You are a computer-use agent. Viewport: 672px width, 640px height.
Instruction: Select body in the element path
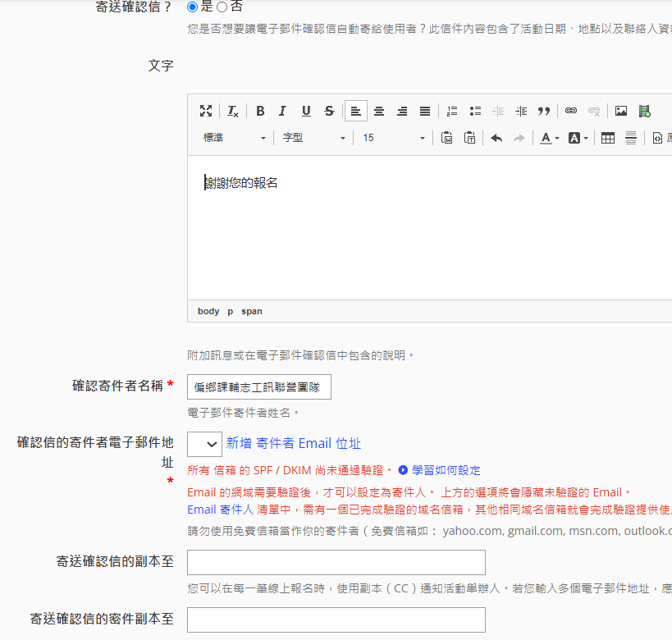pyautogui.click(x=208, y=311)
